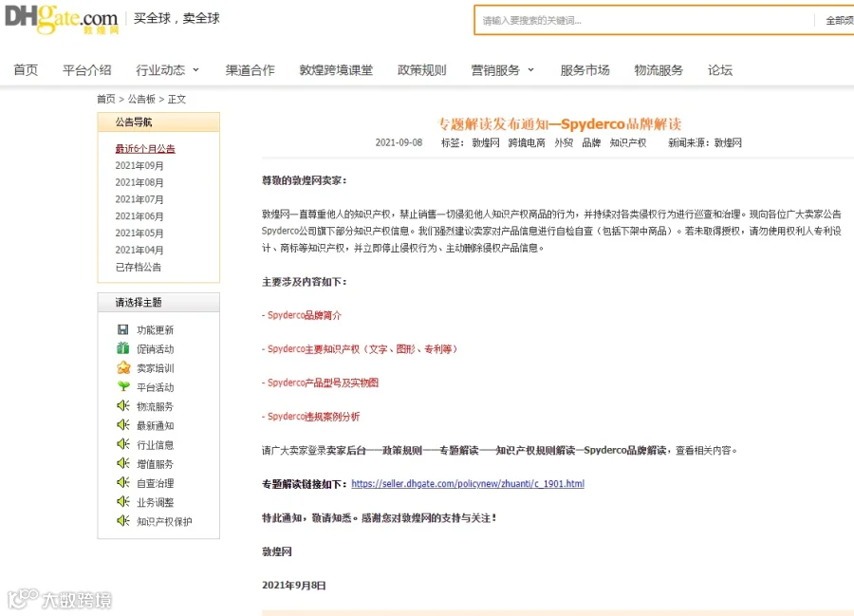Click the floppy disk icon beside 功能更新
This screenshot has height=616, width=854.
(x=123, y=329)
